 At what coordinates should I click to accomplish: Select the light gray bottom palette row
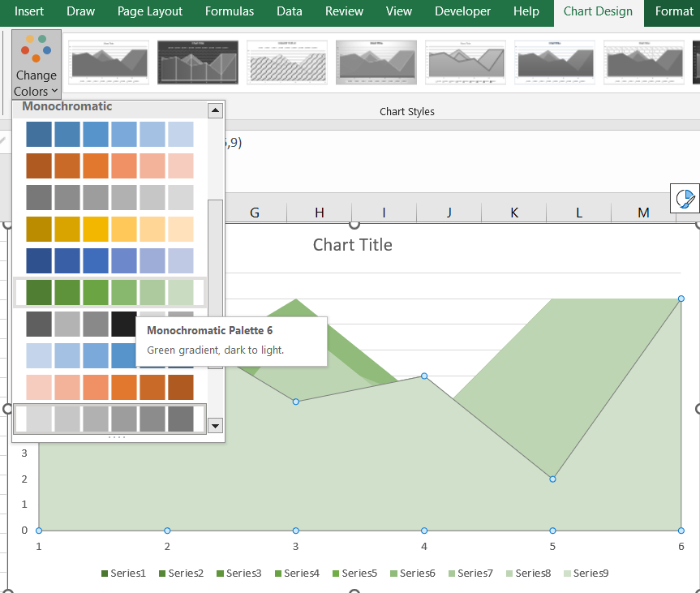110,419
